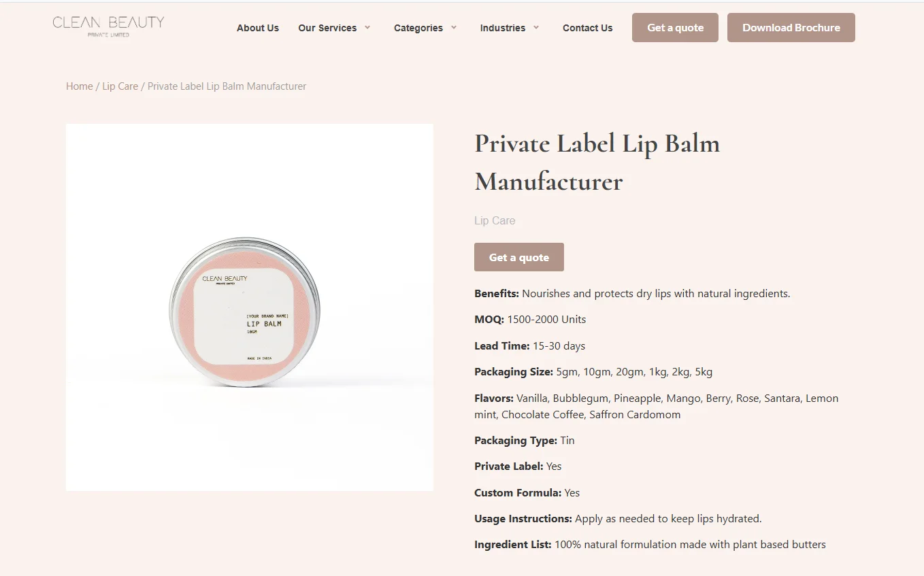Click the current breadcrumb Private Label Lip Balm Manufacturer
The width and height of the screenshot is (924, 576).
pos(227,86)
